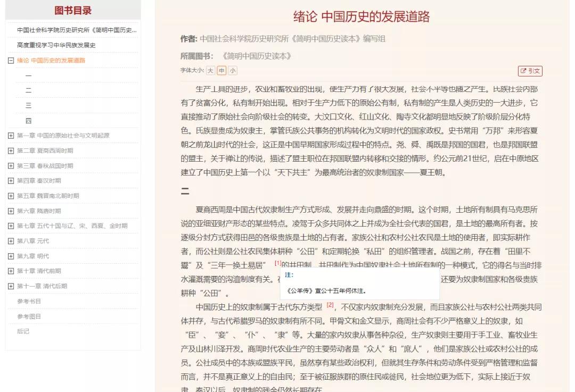The height and width of the screenshot is (392, 575).
Task: Click the minus icon beside 绪论 中国历史的发展道路
Action: pos(10,60)
